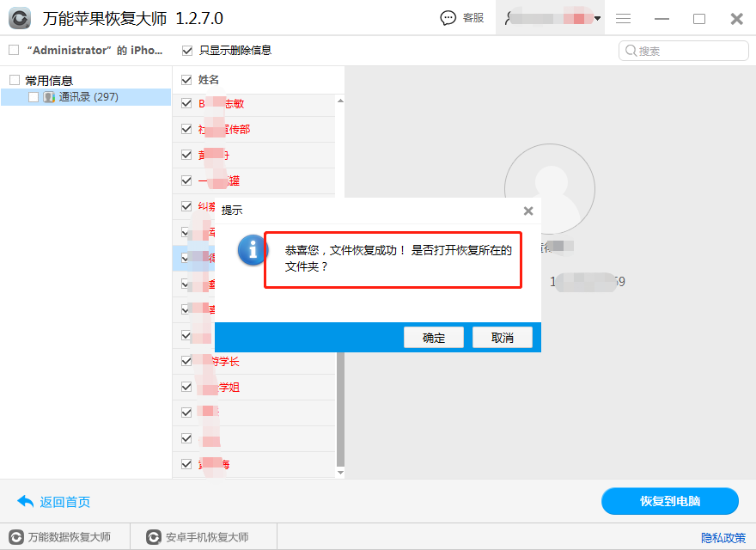Click the contact list scrollbar thumb

click(x=340, y=409)
